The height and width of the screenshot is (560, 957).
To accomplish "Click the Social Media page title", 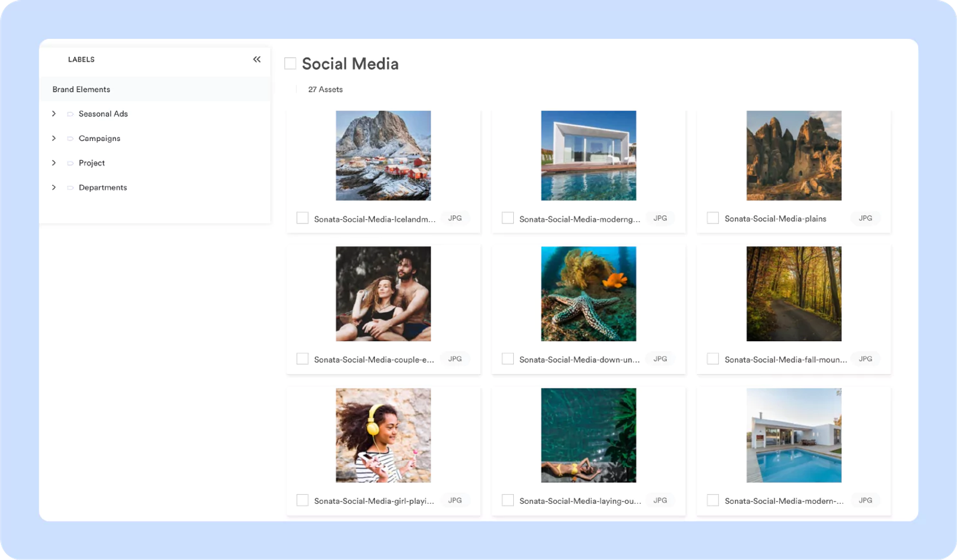I will click(x=350, y=63).
